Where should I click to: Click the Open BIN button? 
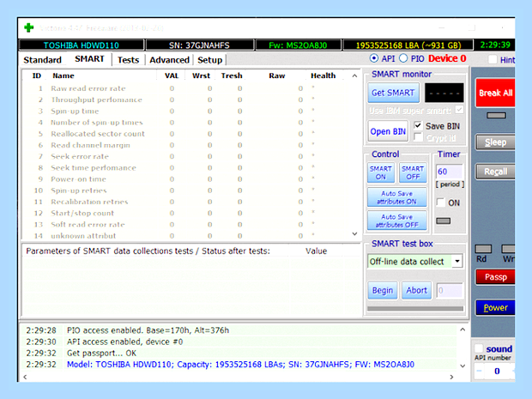click(x=388, y=131)
